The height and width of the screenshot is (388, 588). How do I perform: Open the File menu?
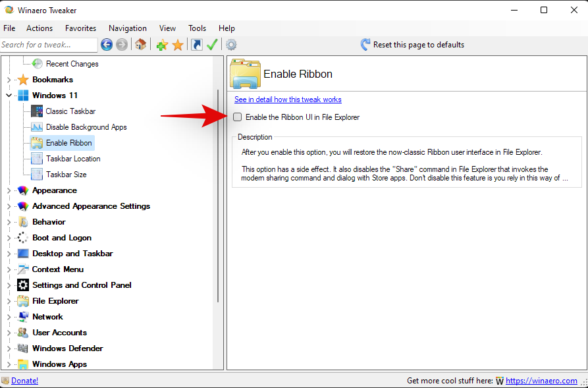coord(9,28)
